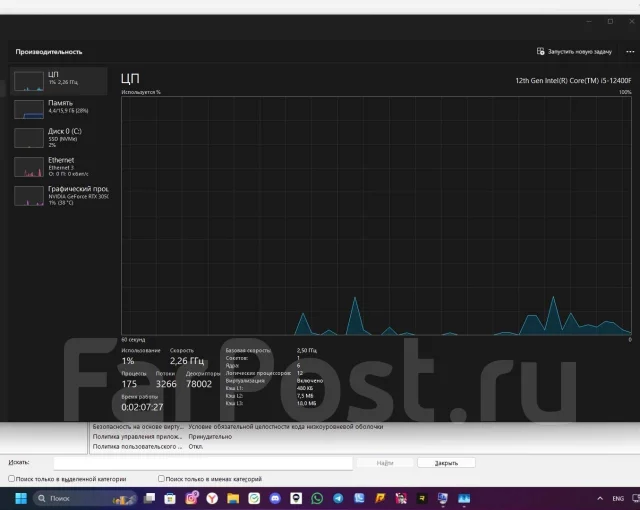Image resolution: width=640 pixels, height=510 pixels.
Task: Open WhatsApp from taskbar
Action: 317,498
